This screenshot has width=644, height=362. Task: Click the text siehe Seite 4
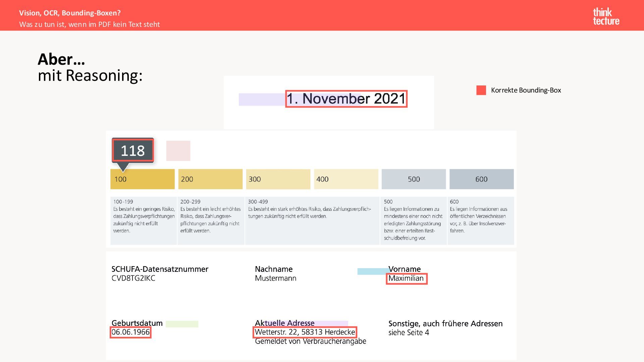point(409,333)
